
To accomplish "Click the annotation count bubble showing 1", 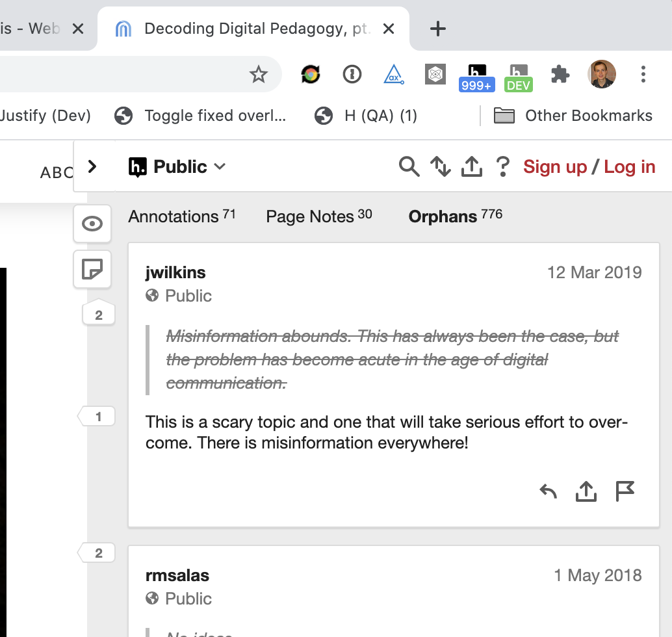I will pos(97,416).
